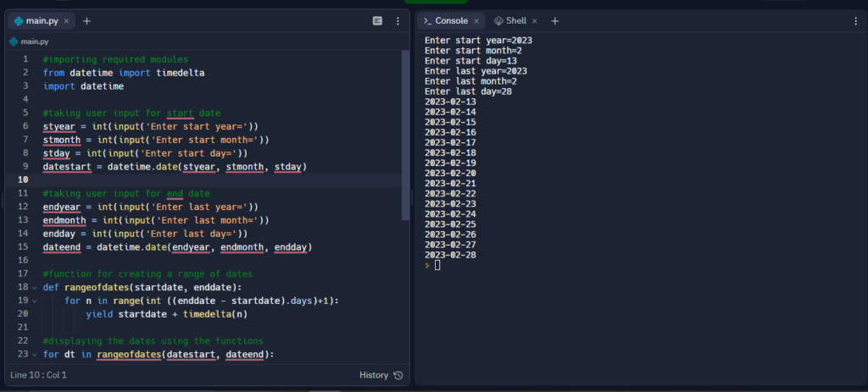Click the endyear variable on line 12
This screenshot has height=392, width=868.
click(61, 207)
